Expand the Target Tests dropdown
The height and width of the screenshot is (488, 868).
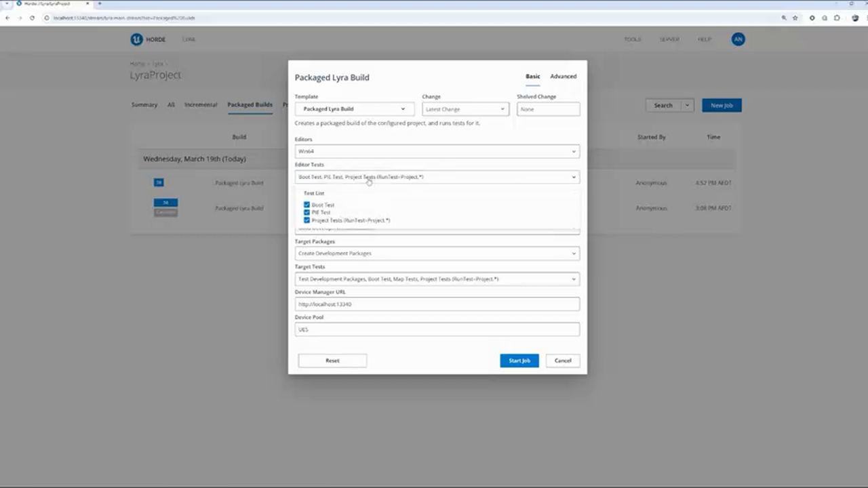point(437,279)
